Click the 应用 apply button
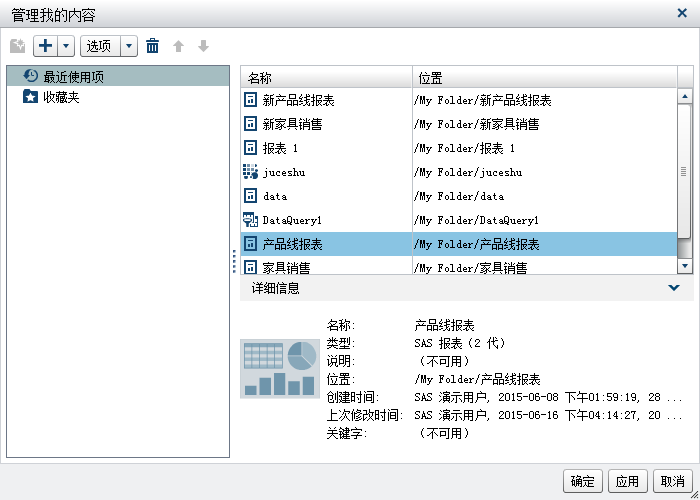 point(627,481)
